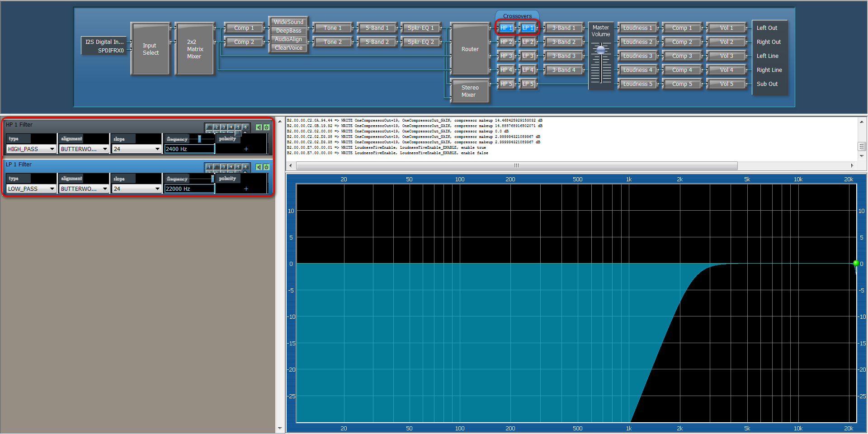
Task: Click the Crossovers group label
Action: (517, 16)
